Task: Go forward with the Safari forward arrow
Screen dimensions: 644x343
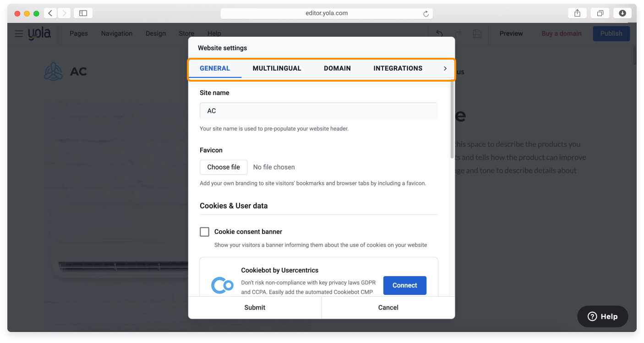Action: click(x=64, y=13)
